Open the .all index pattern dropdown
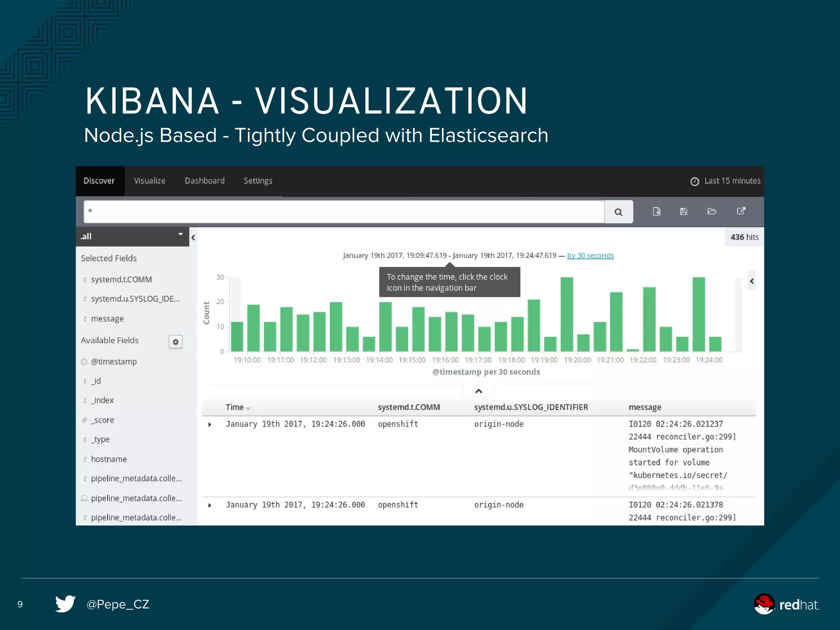This screenshot has height=630, width=840. 132,237
